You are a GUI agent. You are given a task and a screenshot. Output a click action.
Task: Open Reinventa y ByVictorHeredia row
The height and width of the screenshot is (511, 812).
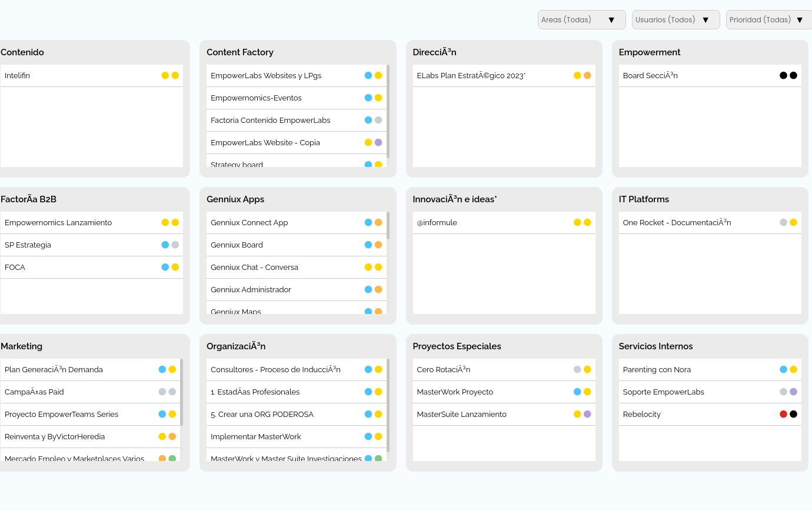pos(90,436)
